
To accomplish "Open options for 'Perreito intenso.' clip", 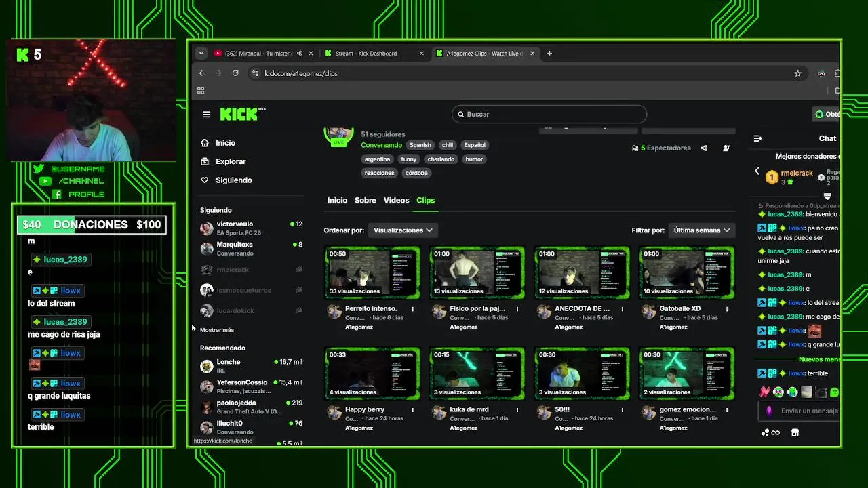I will click(x=412, y=309).
